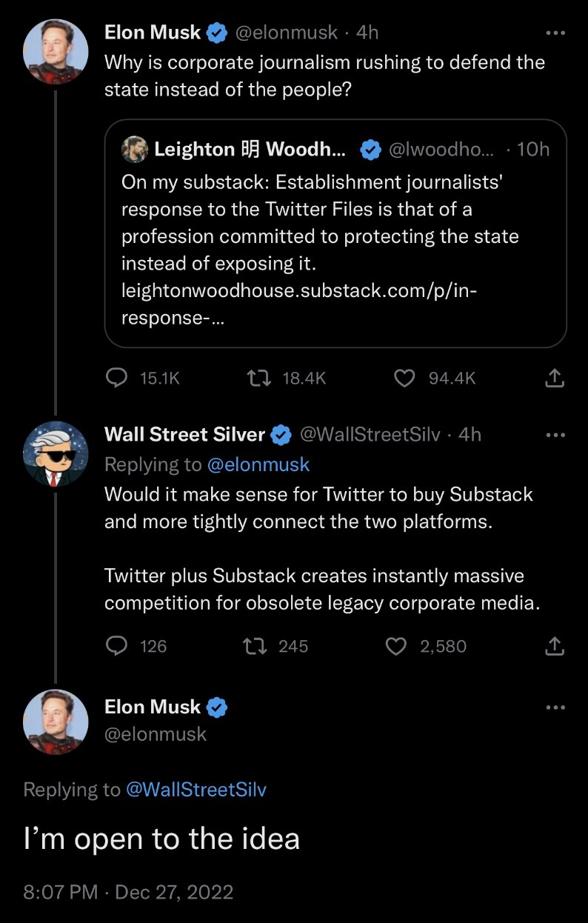Open Wall Street Silver profile name
Image resolution: width=588 pixels, height=923 pixels.
184,435
